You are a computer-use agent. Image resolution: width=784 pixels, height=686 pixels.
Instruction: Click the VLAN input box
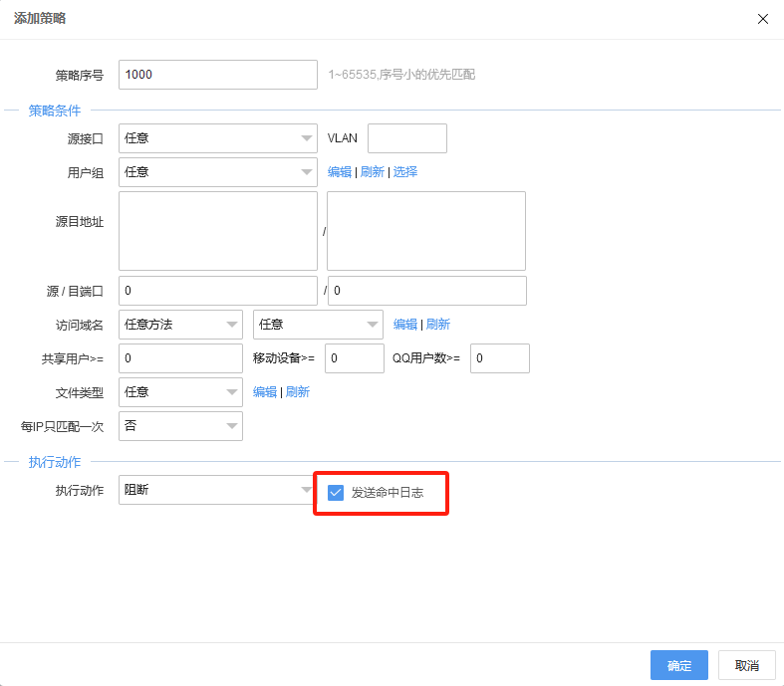pyautogui.click(x=406, y=138)
